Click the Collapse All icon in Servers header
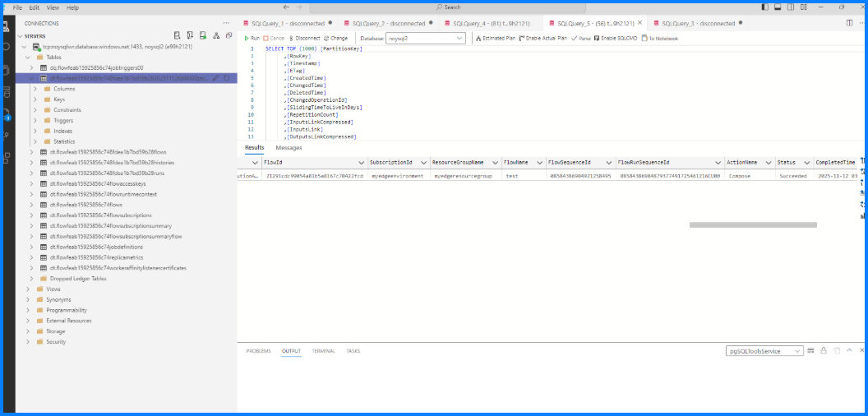The height and width of the screenshot is (416, 868). point(229,35)
